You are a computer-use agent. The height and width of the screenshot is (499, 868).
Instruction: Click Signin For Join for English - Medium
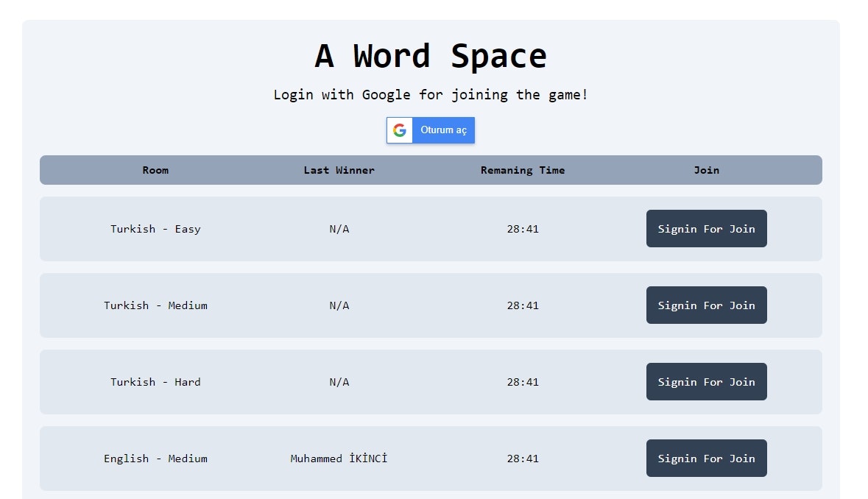click(706, 458)
